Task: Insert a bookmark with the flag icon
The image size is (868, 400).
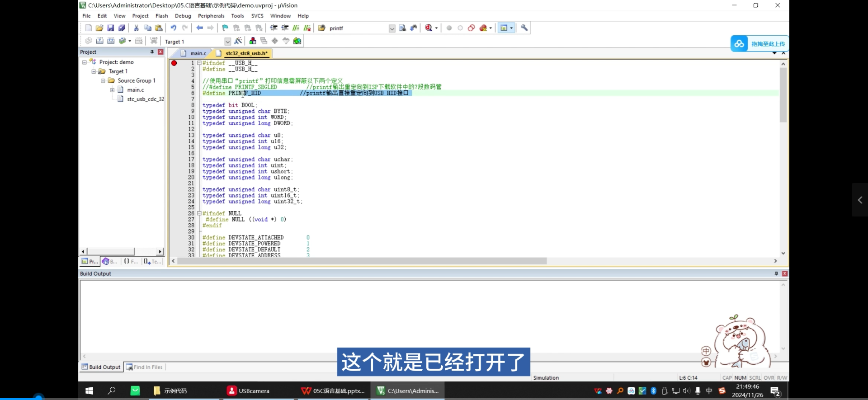Action: coord(225,28)
